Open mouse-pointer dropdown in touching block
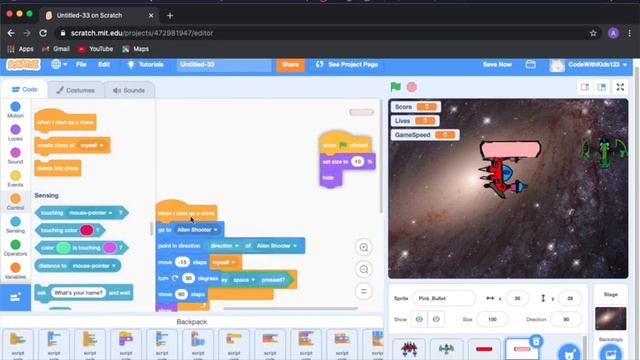The height and width of the screenshot is (360, 640). pos(91,213)
